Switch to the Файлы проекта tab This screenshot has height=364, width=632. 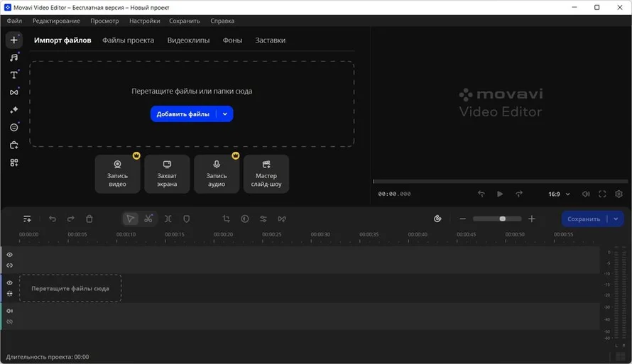tap(128, 40)
